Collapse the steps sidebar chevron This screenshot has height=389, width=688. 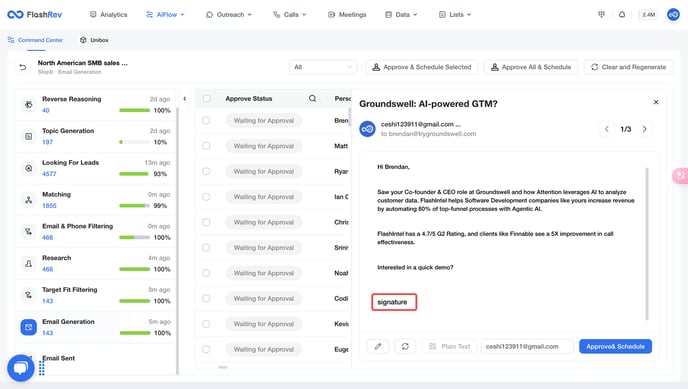click(185, 99)
